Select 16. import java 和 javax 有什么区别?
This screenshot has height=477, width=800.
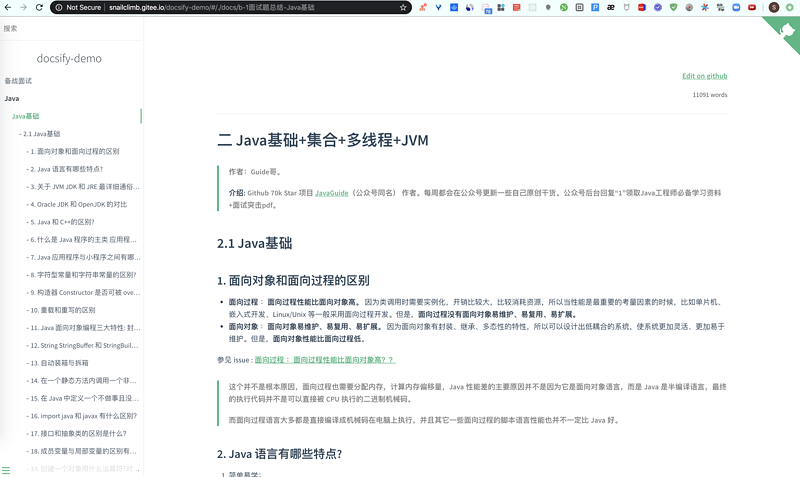[x=84, y=416]
